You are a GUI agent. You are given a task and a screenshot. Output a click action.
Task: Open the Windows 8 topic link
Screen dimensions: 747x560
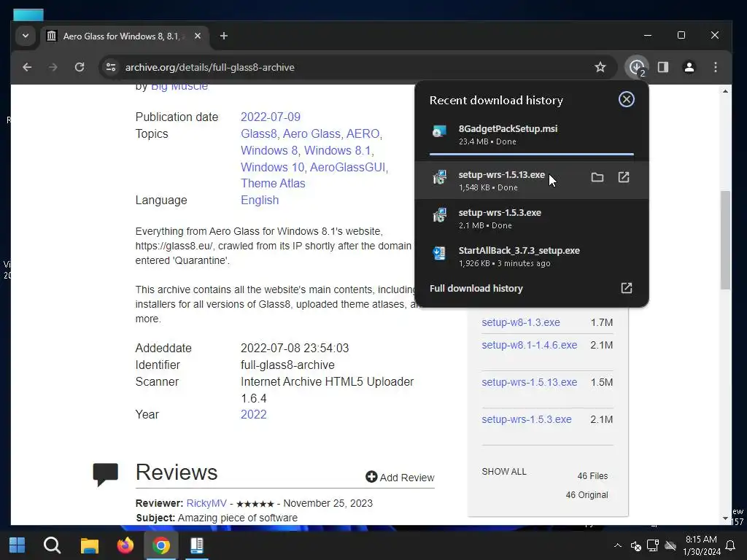269,150
